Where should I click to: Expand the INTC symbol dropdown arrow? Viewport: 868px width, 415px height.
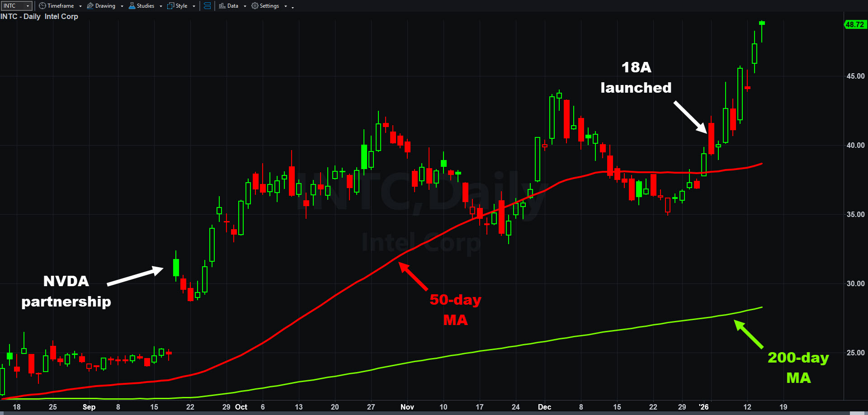[x=28, y=6]
